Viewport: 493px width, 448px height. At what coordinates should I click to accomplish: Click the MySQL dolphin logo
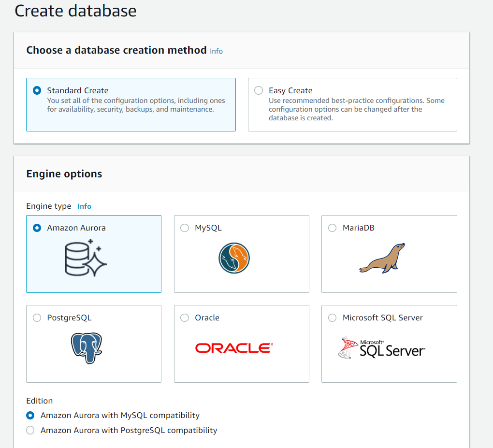pos(233,259)
